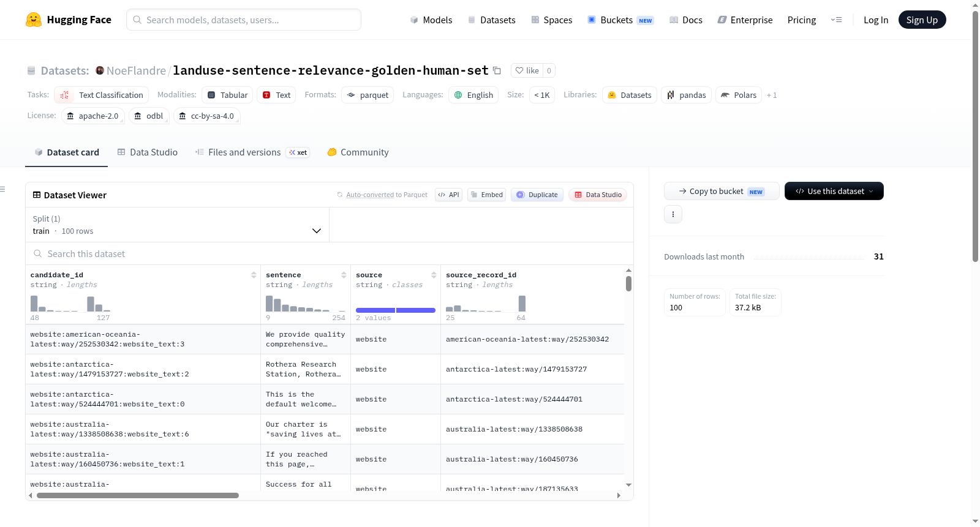Focus the Search this dataset field
This screenshot has width=980, height=527.
click(x=330, y=253)
